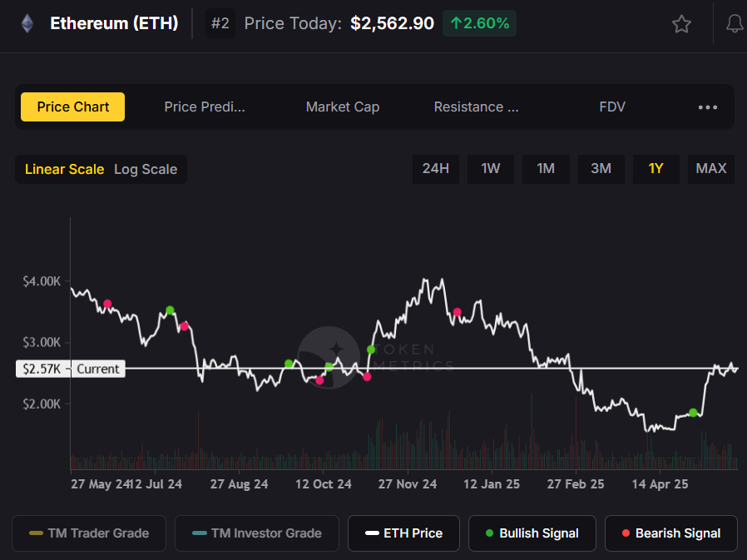Click the $4.00K y-axis label
The image size is (747, 560).
tap(42, 281)
